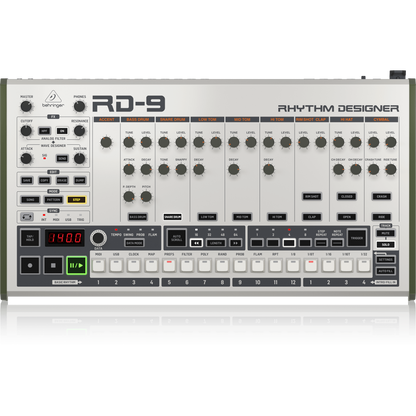This screenshot has width=416, height=416.
Task: Click the Length button
Action: [x=216, y=243]
